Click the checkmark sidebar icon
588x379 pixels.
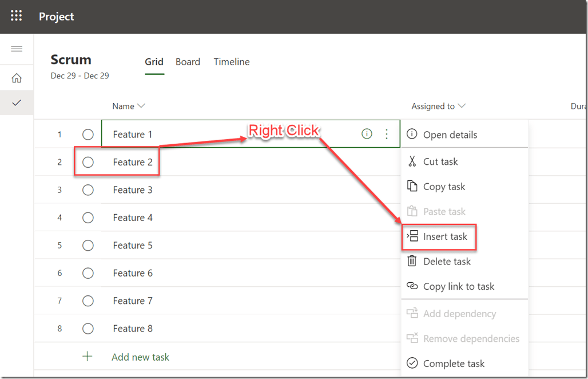click(x=17, y=103)
